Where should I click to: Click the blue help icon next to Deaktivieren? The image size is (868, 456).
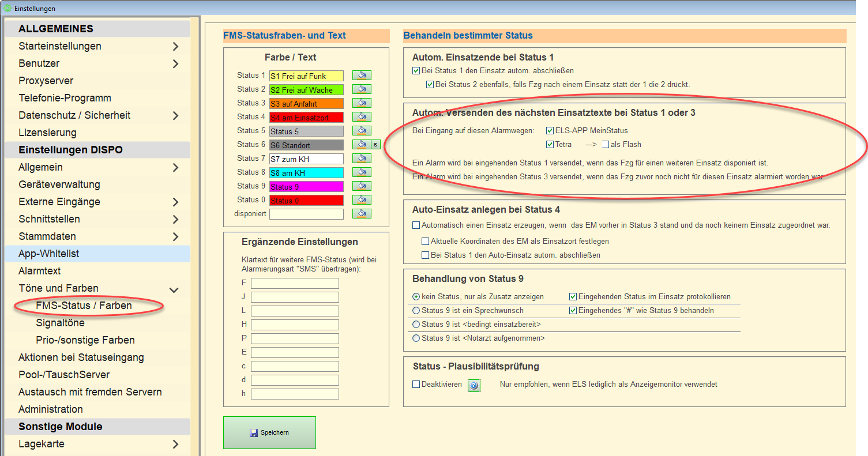pyautogui.click(x=474, y=385)
